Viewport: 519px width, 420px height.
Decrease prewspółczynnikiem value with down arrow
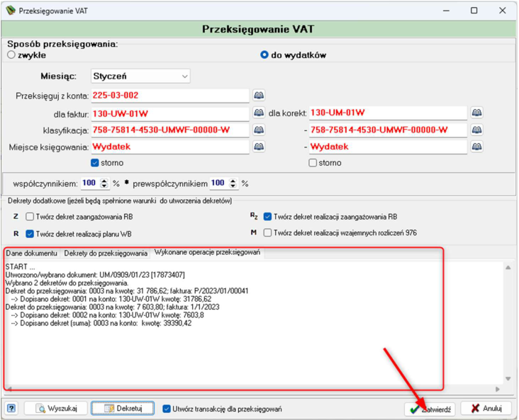click(x=233, y=186)
